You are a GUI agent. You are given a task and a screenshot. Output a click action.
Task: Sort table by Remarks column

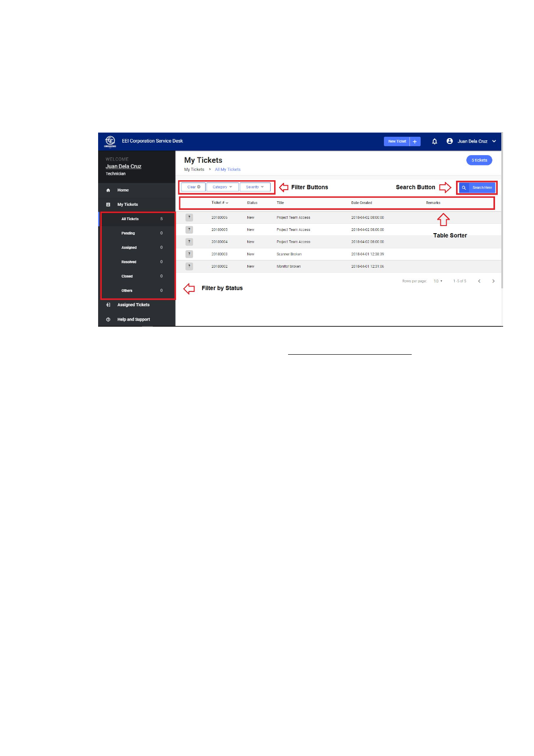433,203
